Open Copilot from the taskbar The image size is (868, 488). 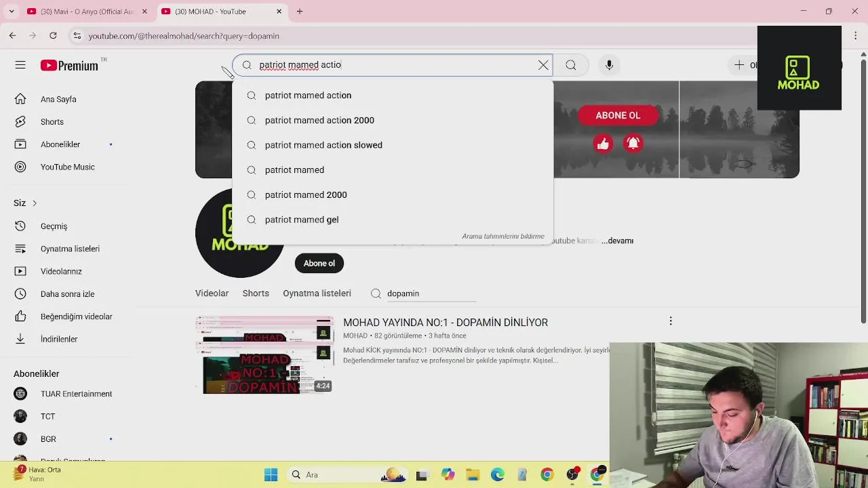click(447, 475)
